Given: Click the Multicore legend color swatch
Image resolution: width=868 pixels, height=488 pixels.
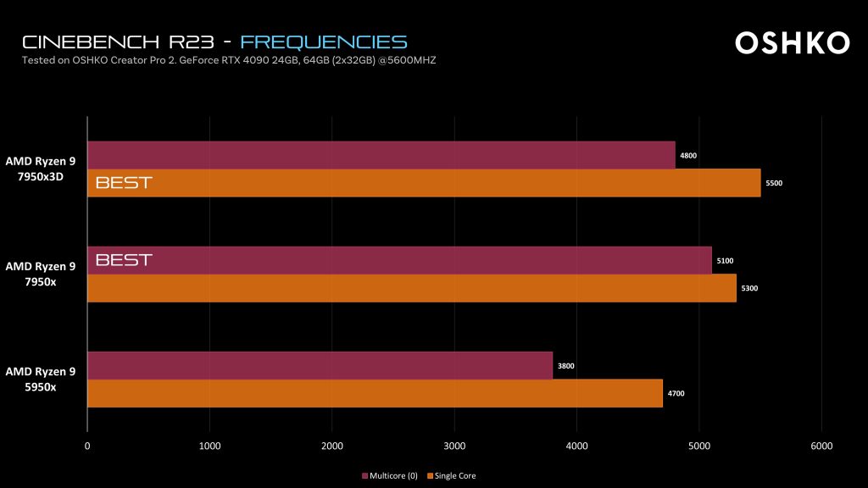Looking at the screenshot, I should pyautogui.click(x=364, y=476).
